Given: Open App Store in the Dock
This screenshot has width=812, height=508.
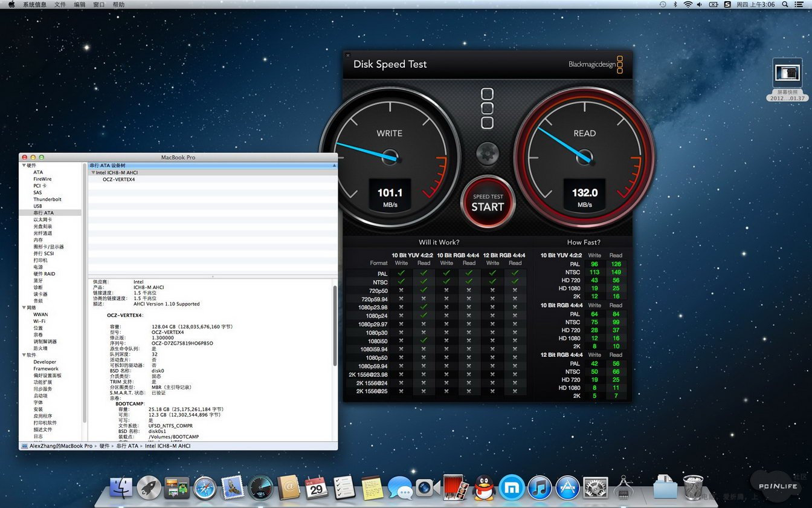Looking at the screenshot, I should pos(567,487).
